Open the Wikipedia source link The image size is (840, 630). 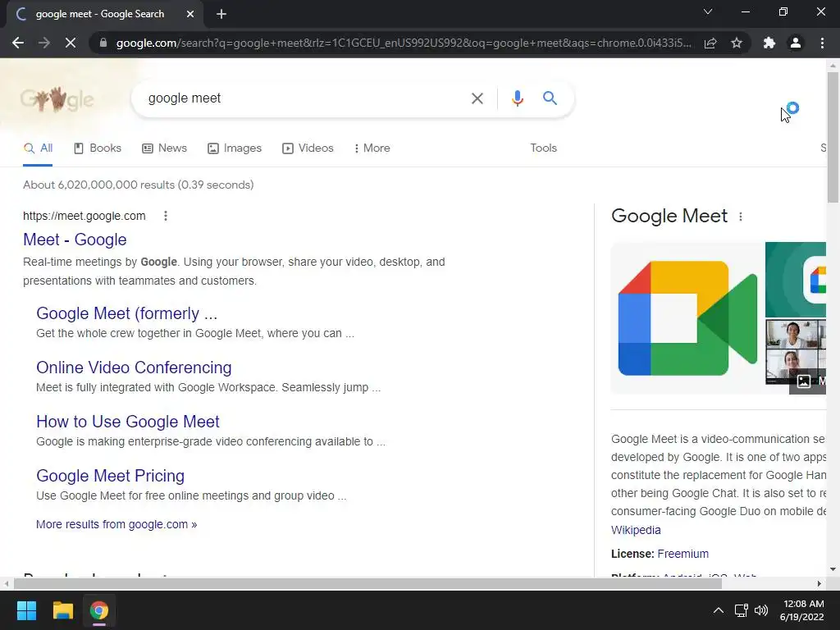coord(636,530)
